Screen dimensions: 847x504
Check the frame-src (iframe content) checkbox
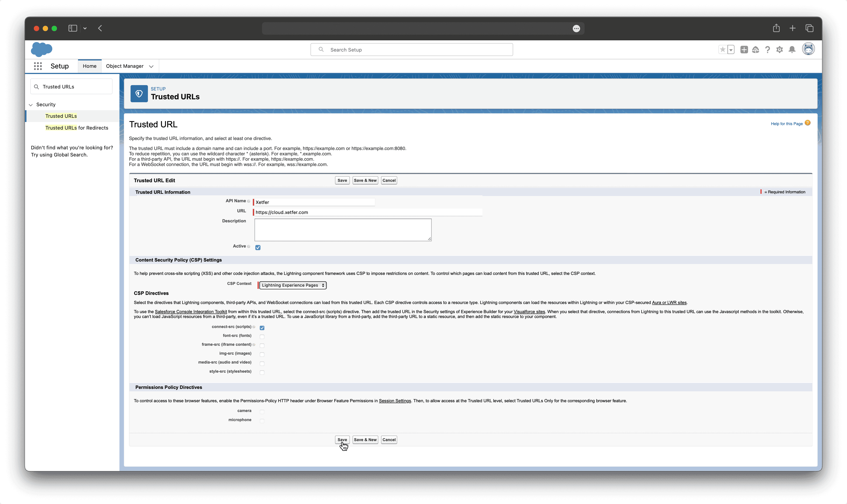coord(262,346)
